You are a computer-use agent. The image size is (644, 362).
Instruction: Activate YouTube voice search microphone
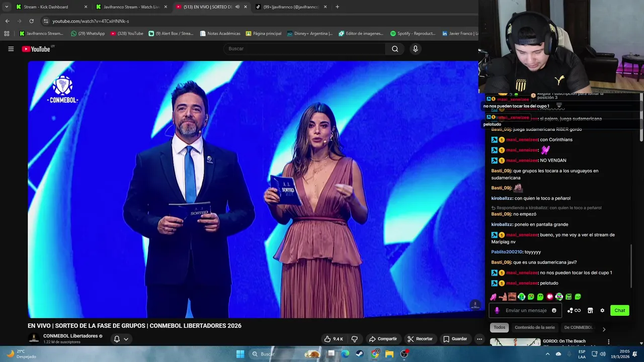tap(415, 49)
